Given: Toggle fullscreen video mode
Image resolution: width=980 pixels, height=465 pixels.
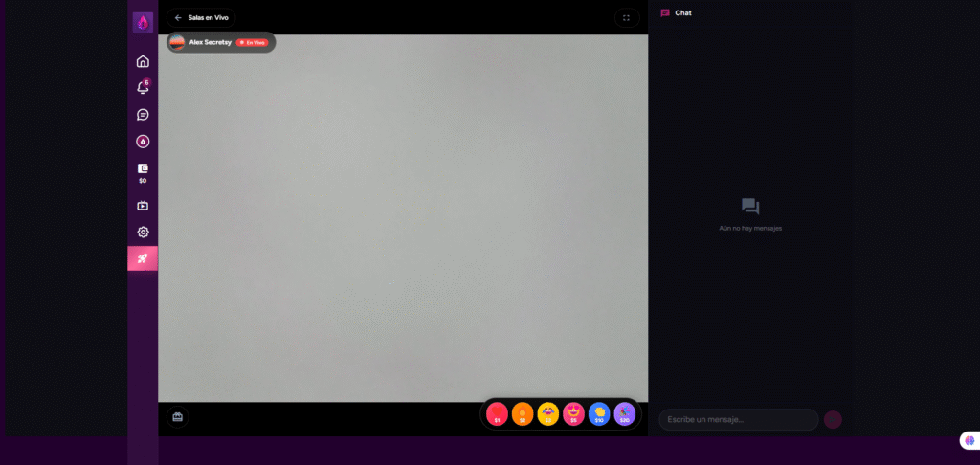Looking at the screenshot, I should [x=626, y=17].
